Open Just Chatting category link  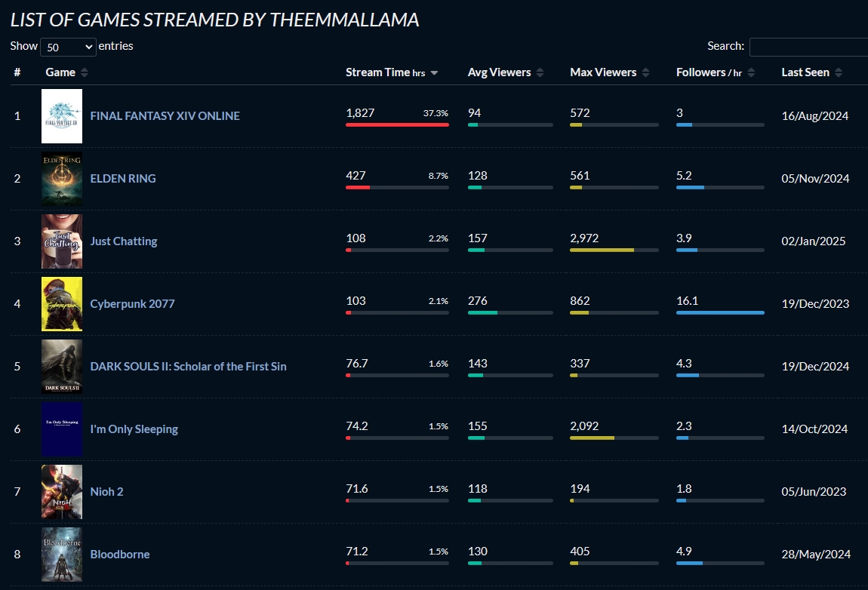coord(124,241)
